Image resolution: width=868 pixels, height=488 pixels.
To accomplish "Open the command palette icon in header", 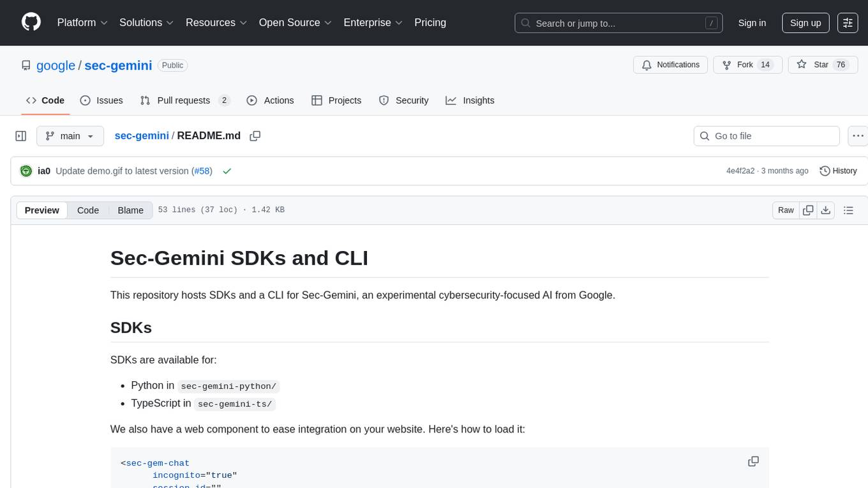I will tap(848, 23).
